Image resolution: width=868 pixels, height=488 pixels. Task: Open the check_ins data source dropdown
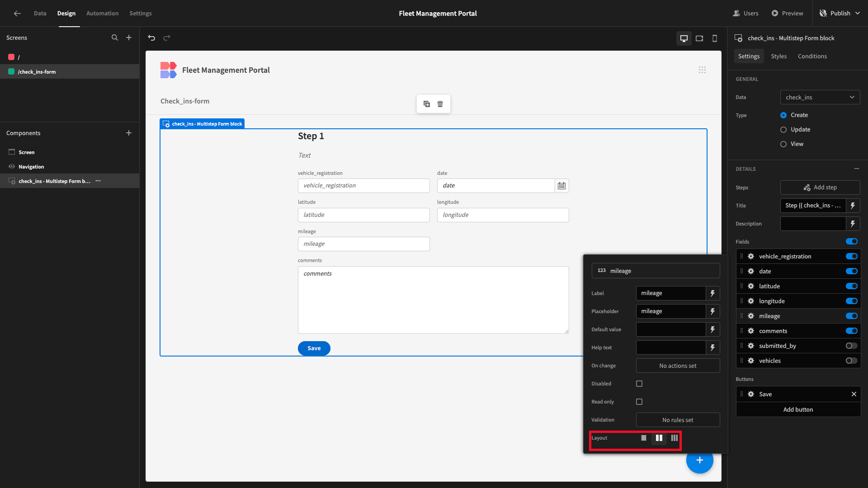(820, 97)
